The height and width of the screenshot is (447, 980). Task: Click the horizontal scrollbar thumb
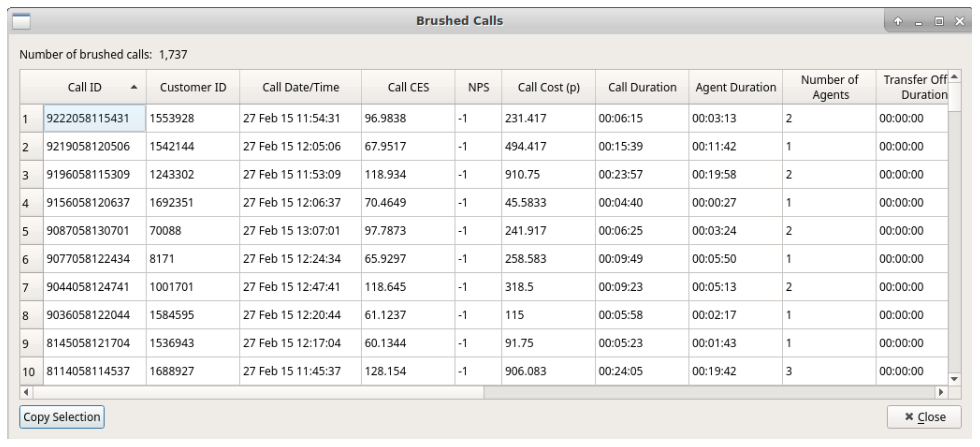click(259, 392)
